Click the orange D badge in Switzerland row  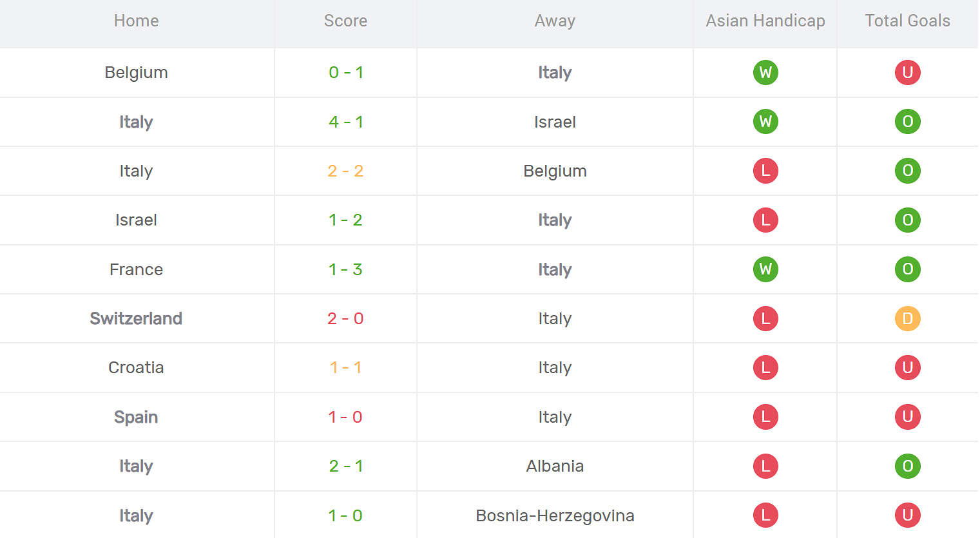[x=907, y=318]
